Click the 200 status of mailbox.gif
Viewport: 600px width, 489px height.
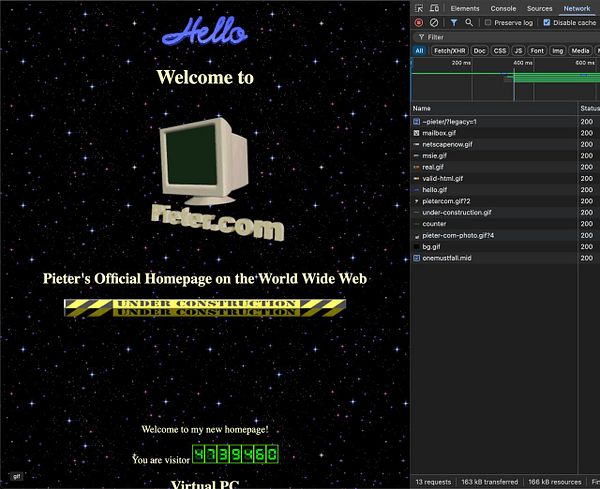(587, 133)
